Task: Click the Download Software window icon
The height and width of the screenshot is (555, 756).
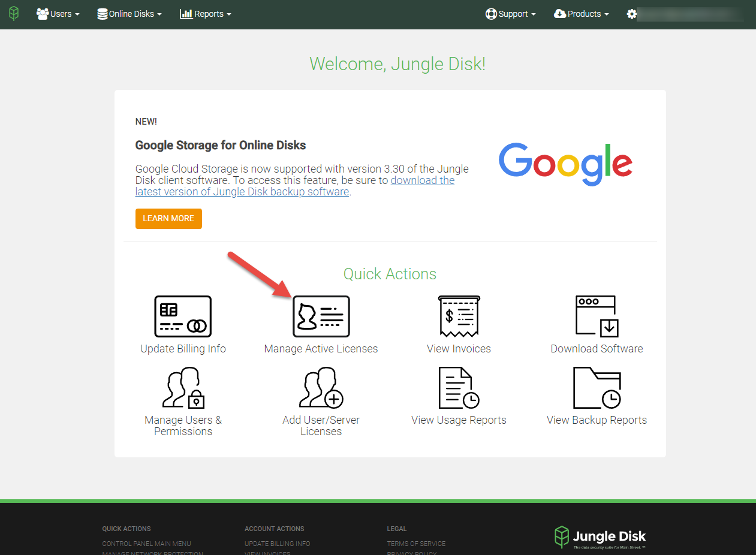Action: click(x=597, y=316)
